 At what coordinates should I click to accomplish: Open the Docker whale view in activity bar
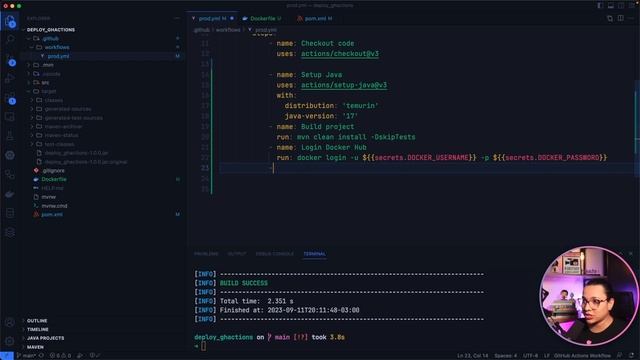(10, 194)
